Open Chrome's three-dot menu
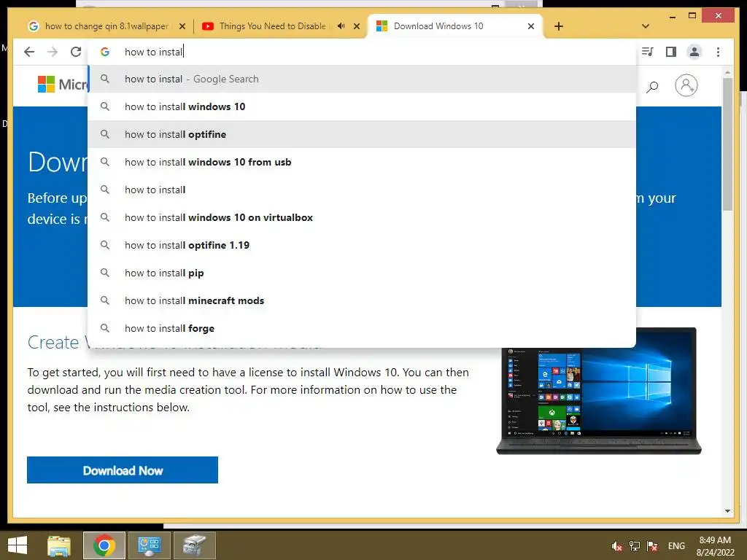Screen dimensions: 747x560 (718, 52)
